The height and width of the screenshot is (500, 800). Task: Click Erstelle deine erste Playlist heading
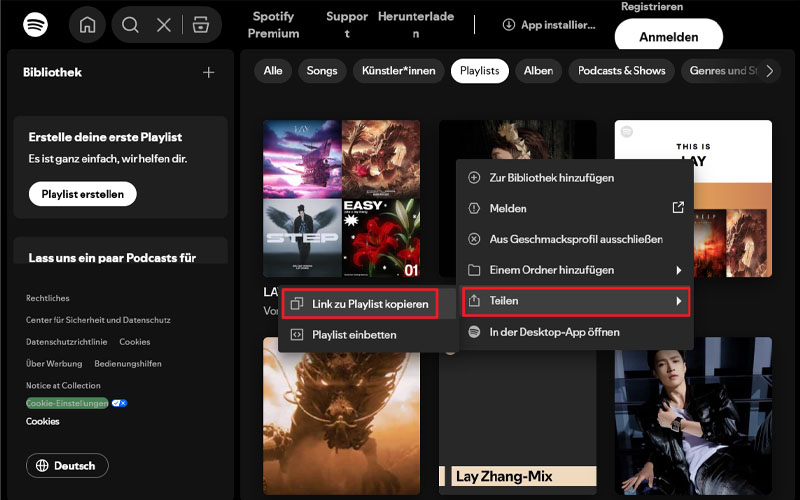pos(105,137)
